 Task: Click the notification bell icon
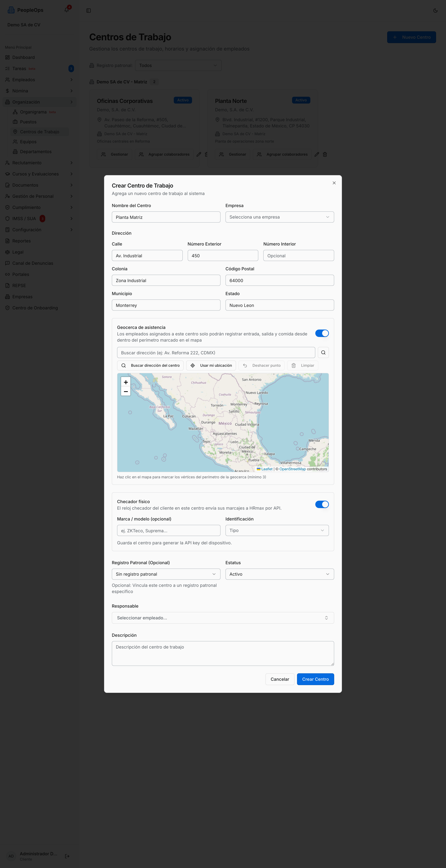67,10
